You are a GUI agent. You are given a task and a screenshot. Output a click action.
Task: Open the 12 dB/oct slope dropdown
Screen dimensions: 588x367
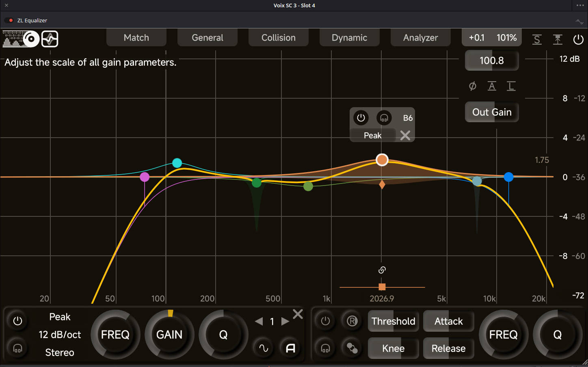tap(60, 335)
